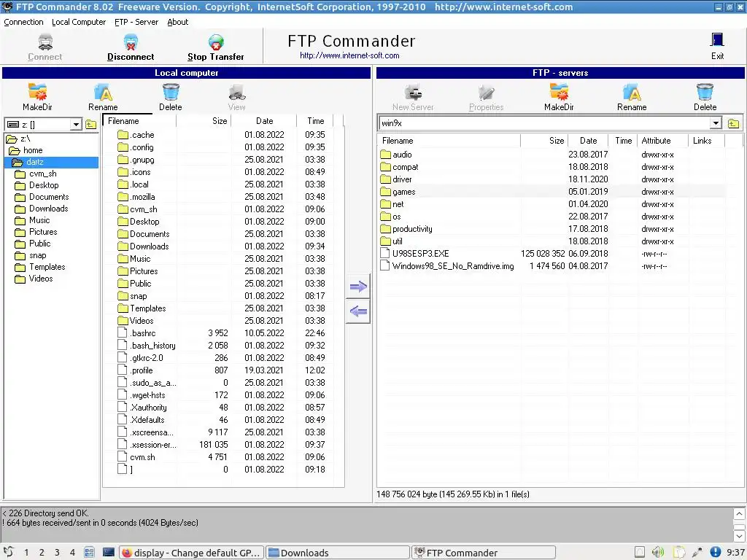The image size is (747, 560).
Task: Click the taskbar terminal monitor icon
Action: pyautogui.click(x=109, y=553)
